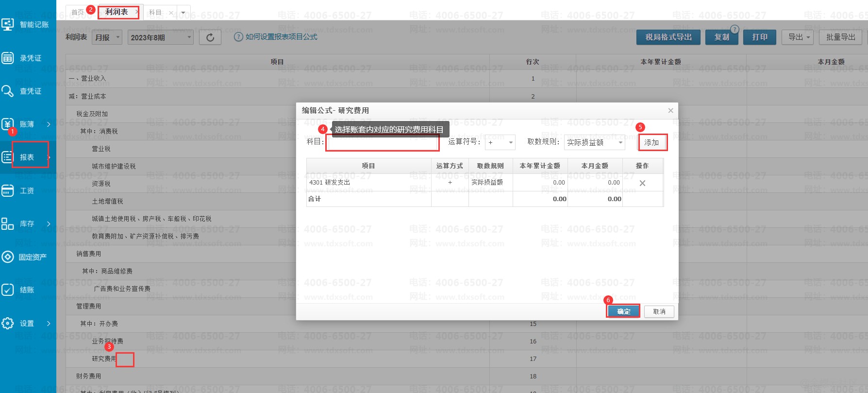
Task: Confirm the formula with 确定 button
Action: 623,311
